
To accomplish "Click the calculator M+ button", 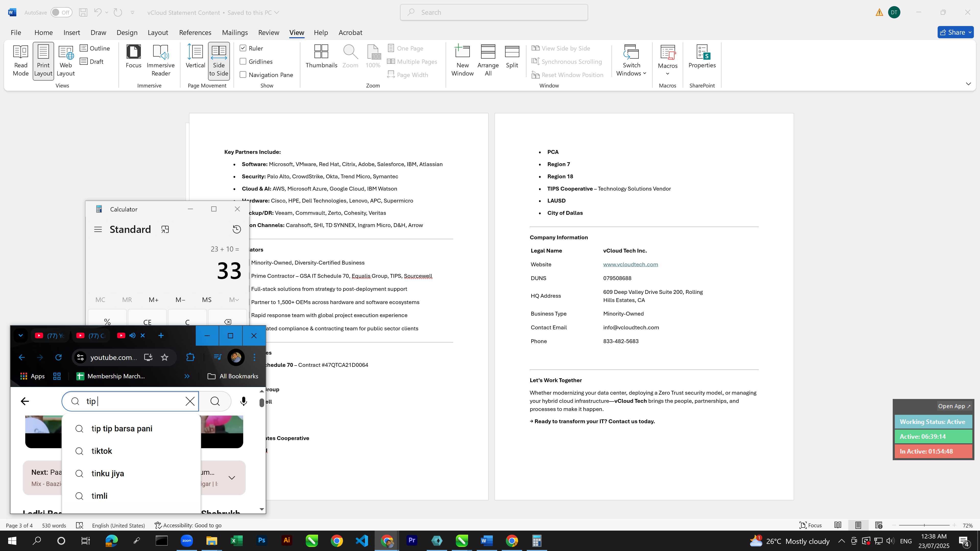I will 153,300.
